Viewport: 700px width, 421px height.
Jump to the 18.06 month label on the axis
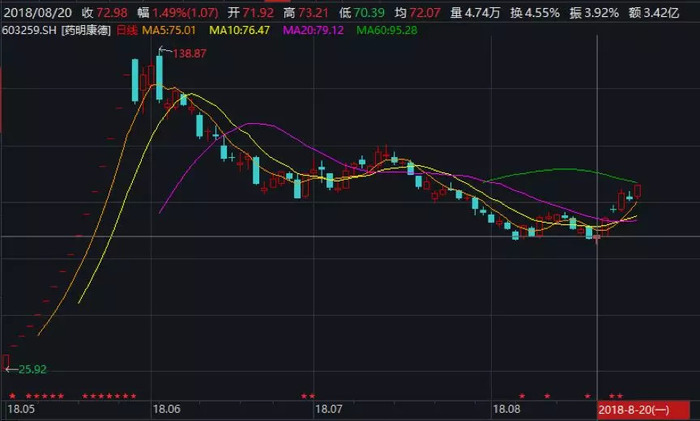(167, 409)
